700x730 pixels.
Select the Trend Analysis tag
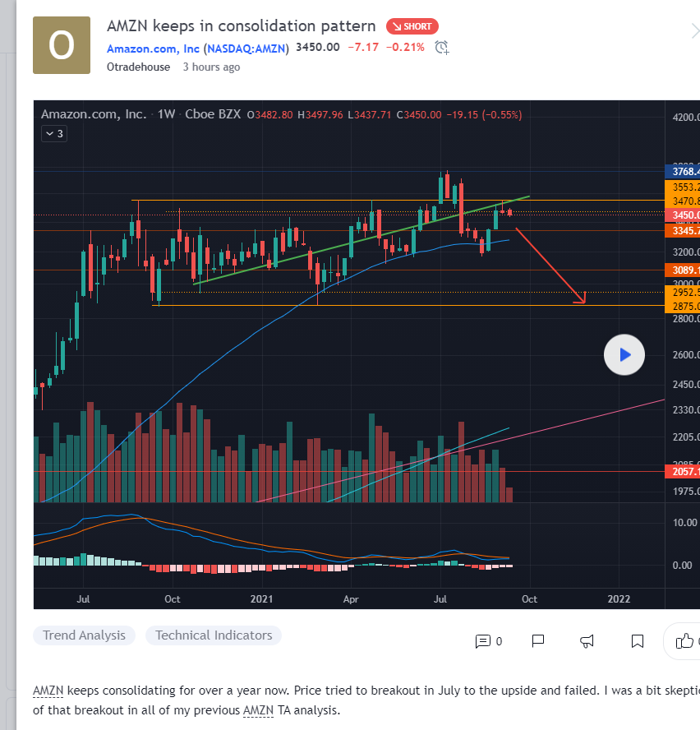[x=85, y=635]
